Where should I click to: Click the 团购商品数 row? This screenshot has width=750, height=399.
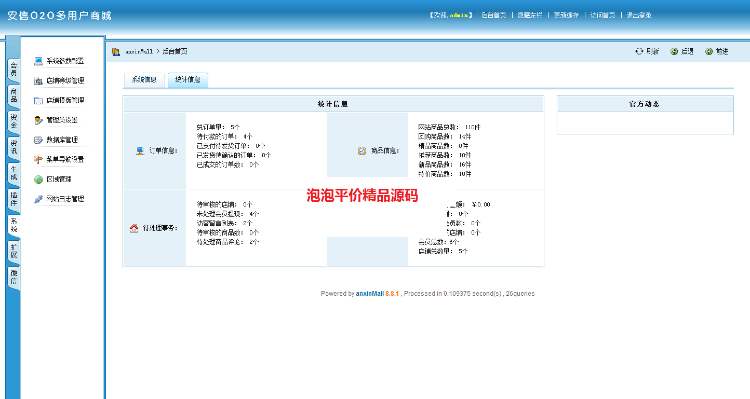point(445,136)
